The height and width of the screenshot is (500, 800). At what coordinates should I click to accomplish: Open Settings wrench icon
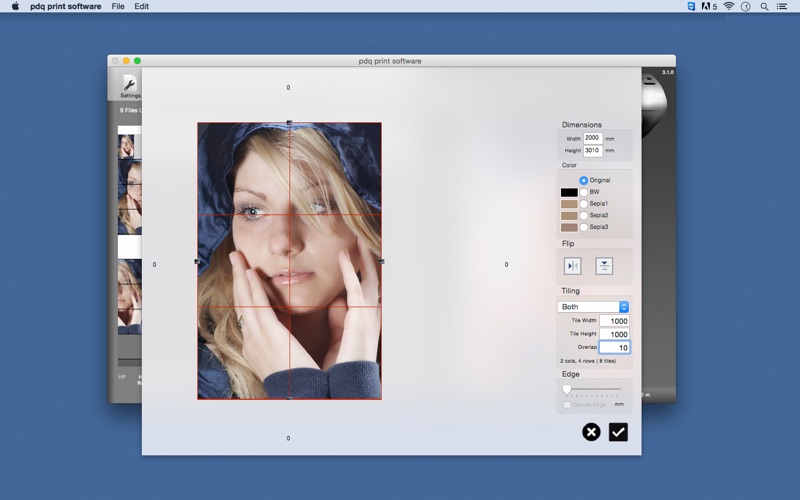[130, 85]
